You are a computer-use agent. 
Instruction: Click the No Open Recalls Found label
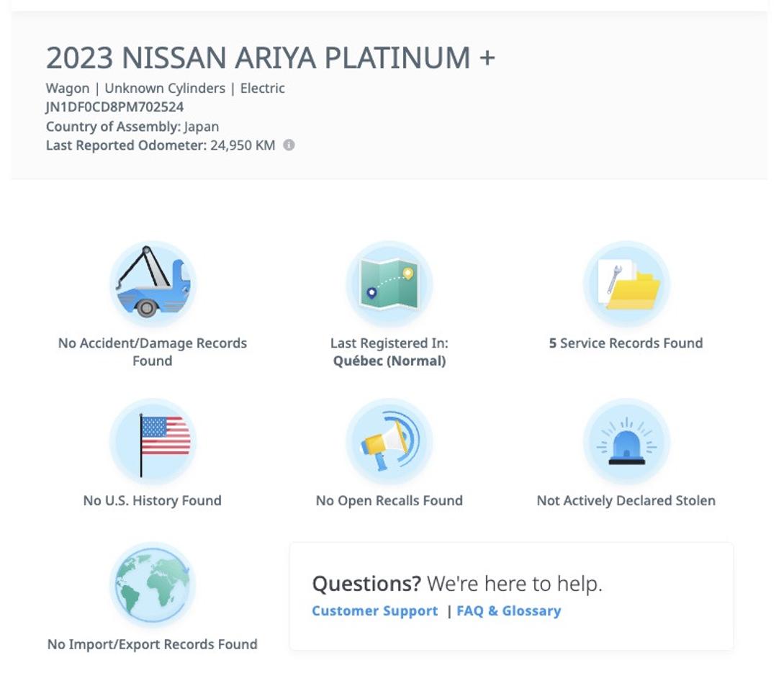[x=389, y=501]
